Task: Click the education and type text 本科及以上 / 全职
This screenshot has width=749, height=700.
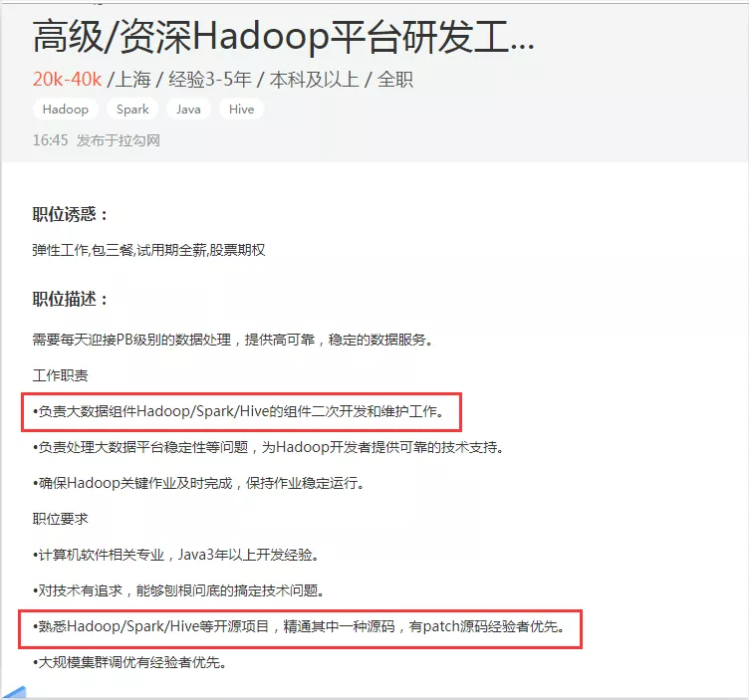Action: (341, 80)
